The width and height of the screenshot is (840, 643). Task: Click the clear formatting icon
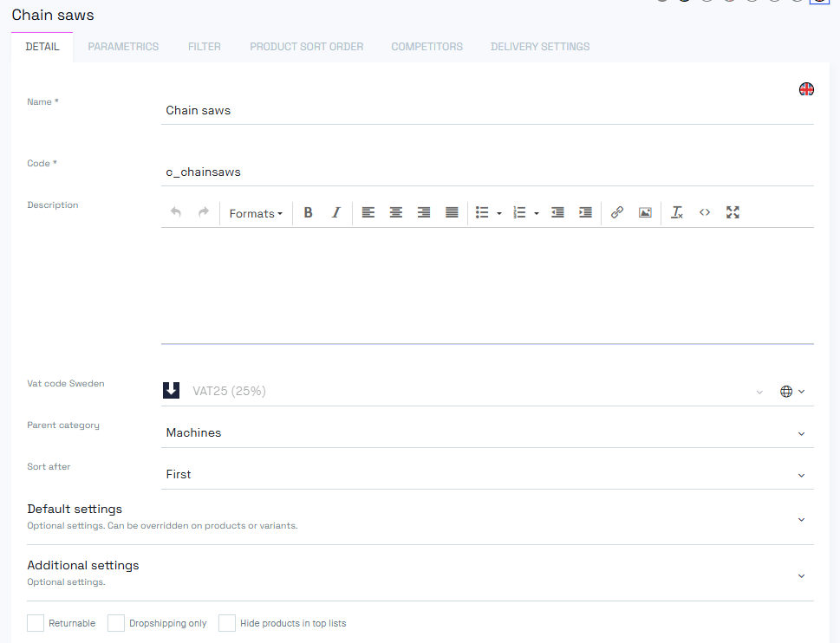click(677, 213)
